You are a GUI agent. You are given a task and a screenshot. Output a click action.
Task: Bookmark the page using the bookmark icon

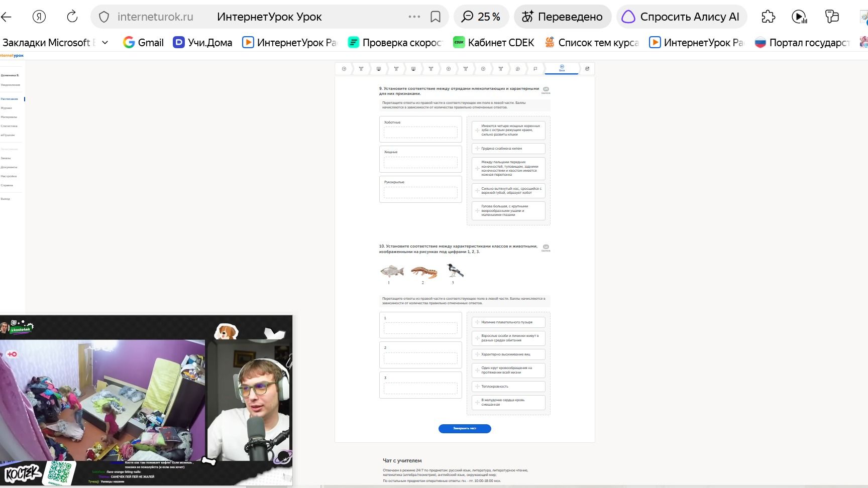436,17
